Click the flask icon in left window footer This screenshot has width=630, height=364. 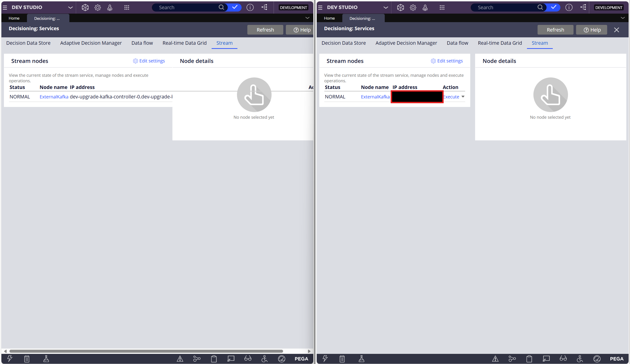[x=46, y=358]
